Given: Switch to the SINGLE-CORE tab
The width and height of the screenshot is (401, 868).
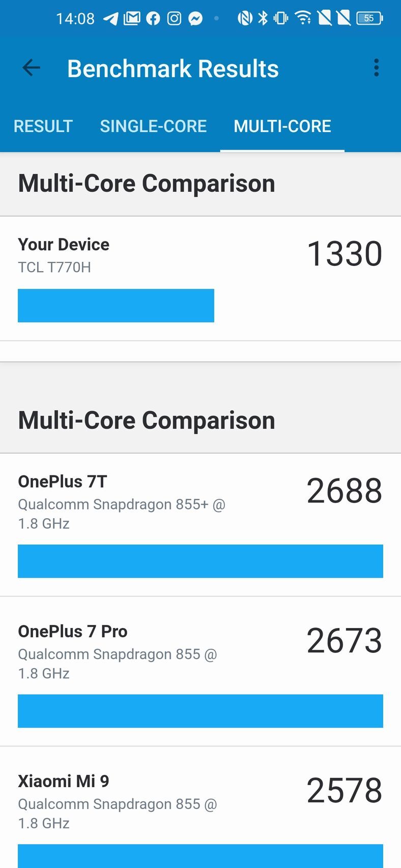Looking at the screenshot, I should coord(153,126).
